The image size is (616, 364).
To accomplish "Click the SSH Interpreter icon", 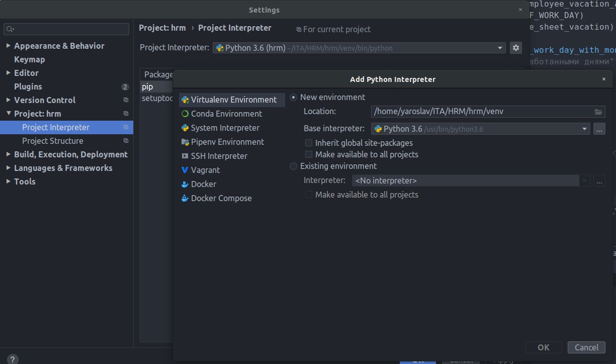I will click(x=185, y=156).
